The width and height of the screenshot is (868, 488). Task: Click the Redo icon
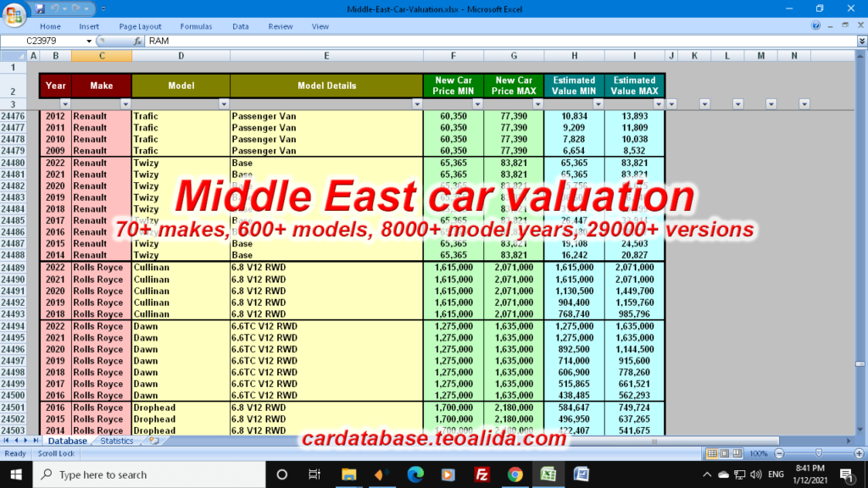(77, 8)
